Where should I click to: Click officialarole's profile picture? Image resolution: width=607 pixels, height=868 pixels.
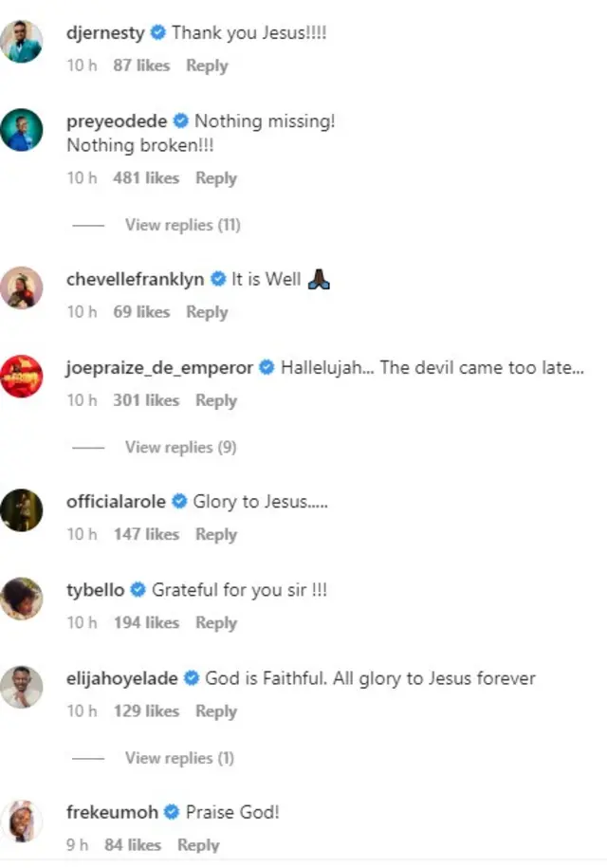pyautogui.click(x=22, y=510)
